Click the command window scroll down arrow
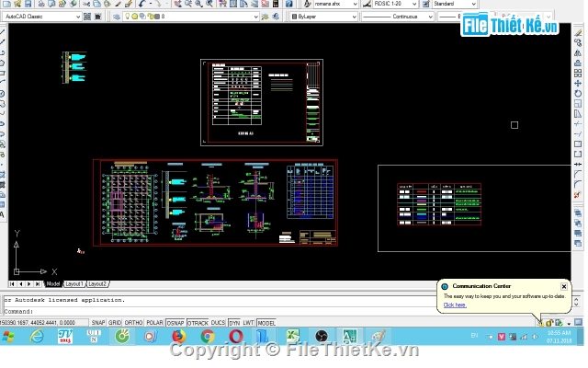588x368 pixels. tap(577, 304)
